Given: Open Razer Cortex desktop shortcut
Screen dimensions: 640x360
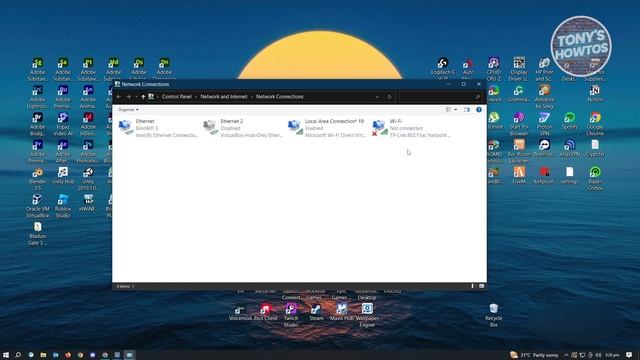Looking at the screenshot, I should [x=595, y=178].
